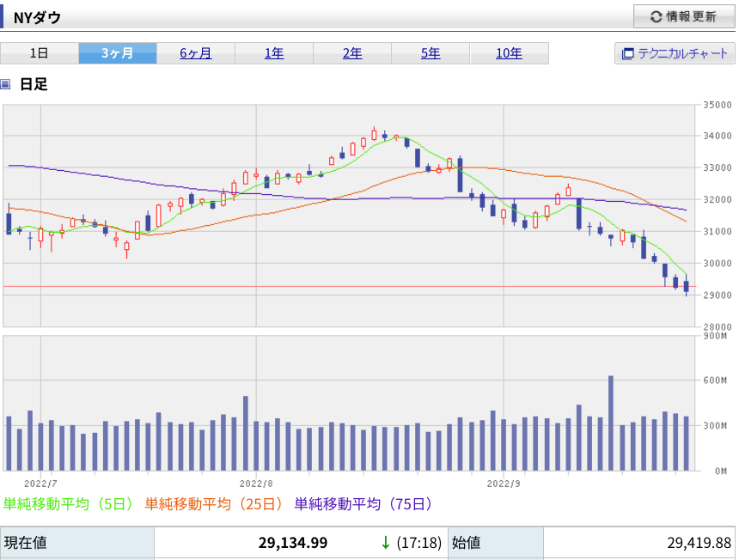Open the テクニカルチャート button
739x560 pixels.
point(675,53)
